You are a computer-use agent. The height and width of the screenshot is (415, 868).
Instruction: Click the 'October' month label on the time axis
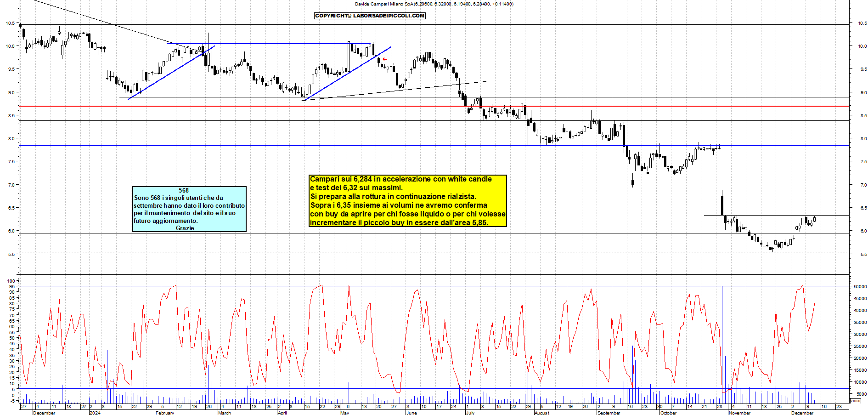click(668, 413)
